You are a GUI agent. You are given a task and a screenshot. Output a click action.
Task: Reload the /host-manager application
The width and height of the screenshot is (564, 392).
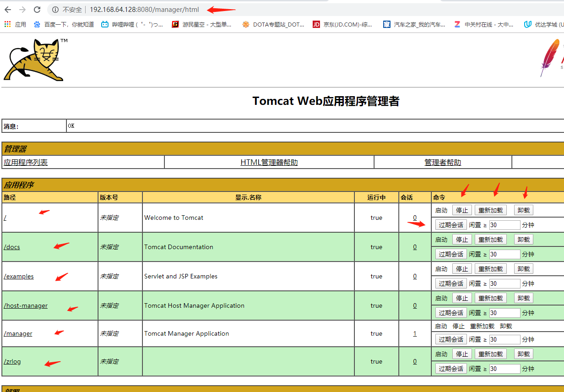[x=491, y=298]
